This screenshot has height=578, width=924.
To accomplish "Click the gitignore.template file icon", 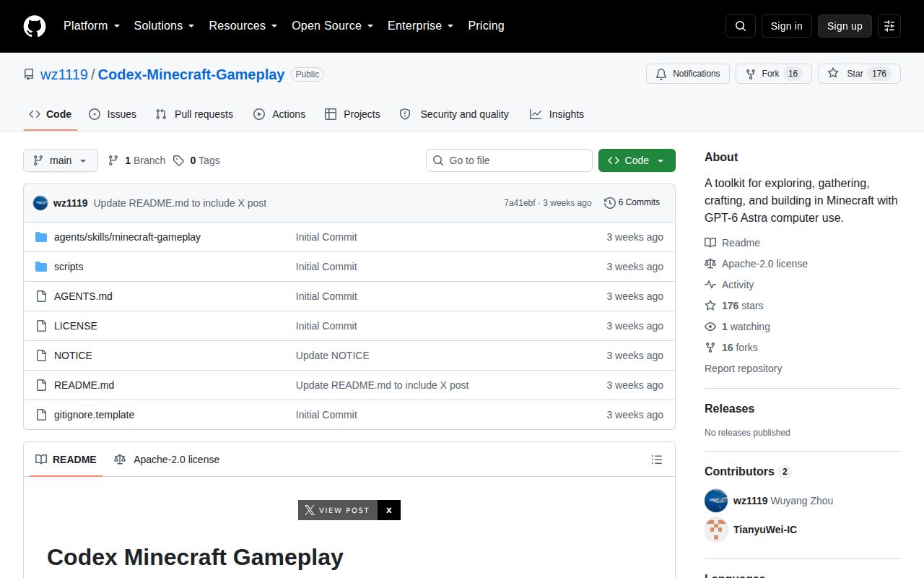I will coord(41,415).
